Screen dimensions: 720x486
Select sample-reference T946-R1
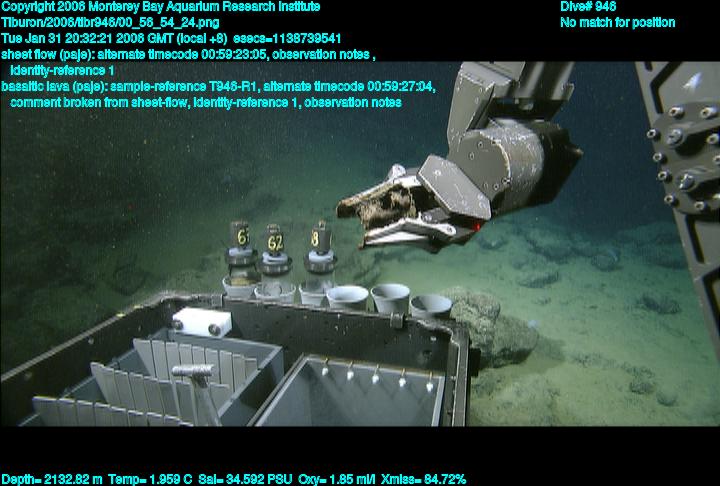pyautogui.click(x=184, y=86)
